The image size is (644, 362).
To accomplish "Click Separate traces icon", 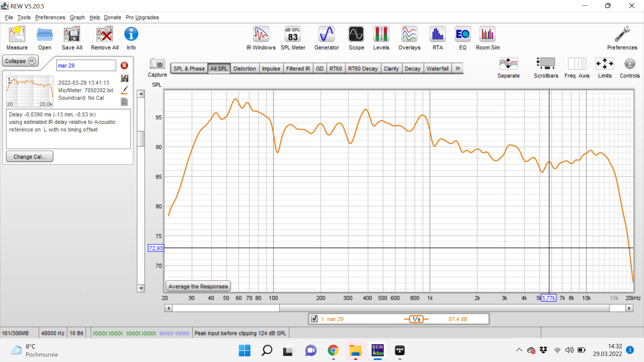I will tap(508, 64).
